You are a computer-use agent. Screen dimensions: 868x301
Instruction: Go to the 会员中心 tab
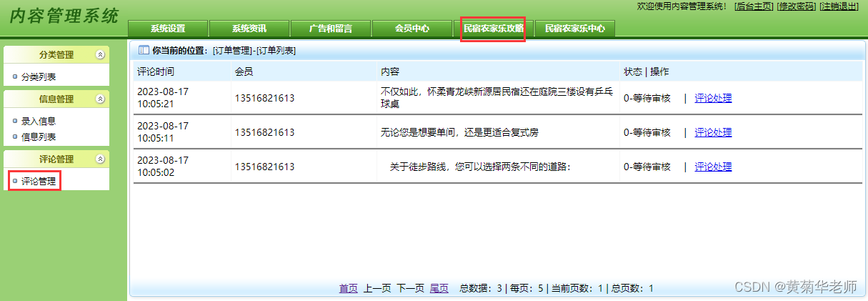click(412, 29)
